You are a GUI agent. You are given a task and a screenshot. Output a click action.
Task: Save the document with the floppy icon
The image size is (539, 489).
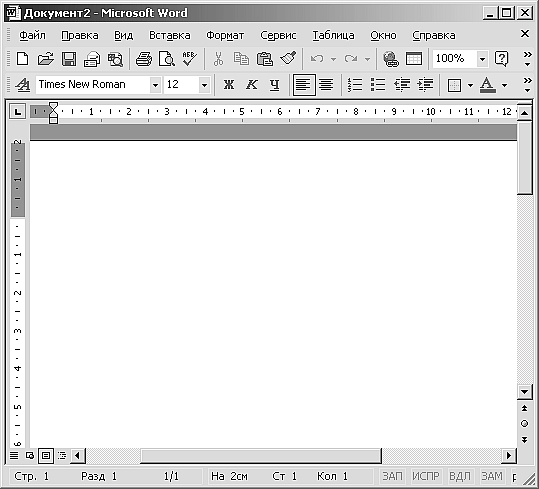[69, 59]
